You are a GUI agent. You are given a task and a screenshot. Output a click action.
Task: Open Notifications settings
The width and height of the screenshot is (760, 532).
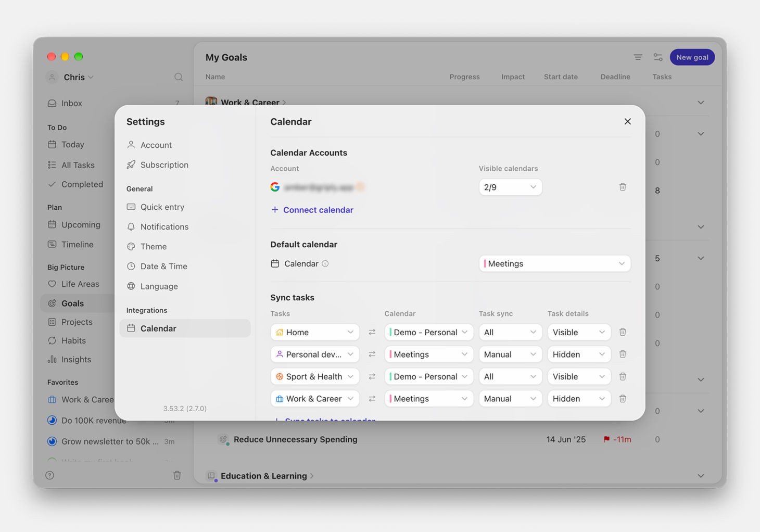(x=185, y=227)
